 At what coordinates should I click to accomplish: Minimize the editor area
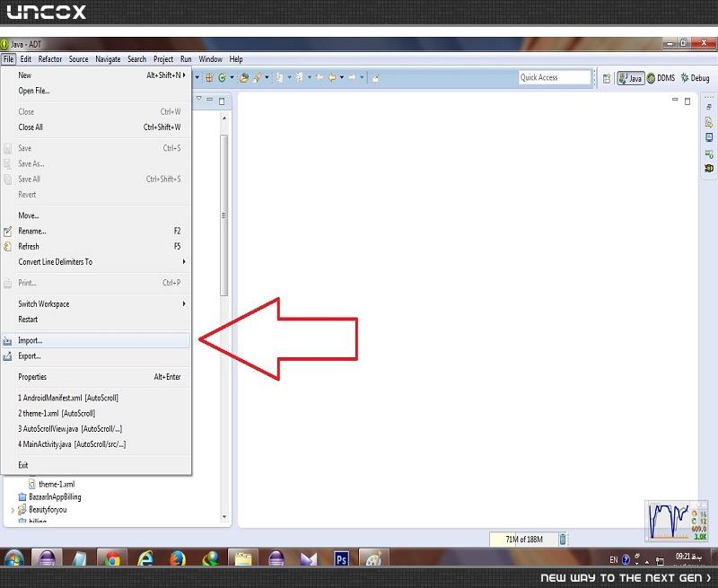[675, 99]
